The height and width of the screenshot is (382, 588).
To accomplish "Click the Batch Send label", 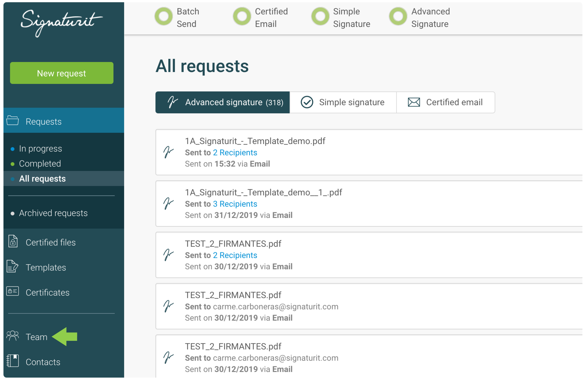I will point(188,18).
